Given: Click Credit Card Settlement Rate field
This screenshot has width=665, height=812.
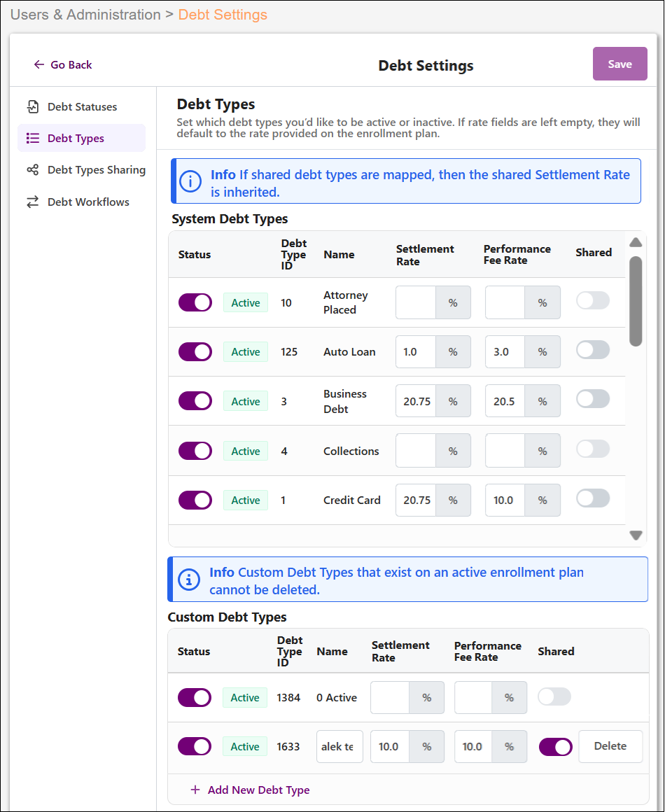Looking at the screenshot, I should pos(416,500).
